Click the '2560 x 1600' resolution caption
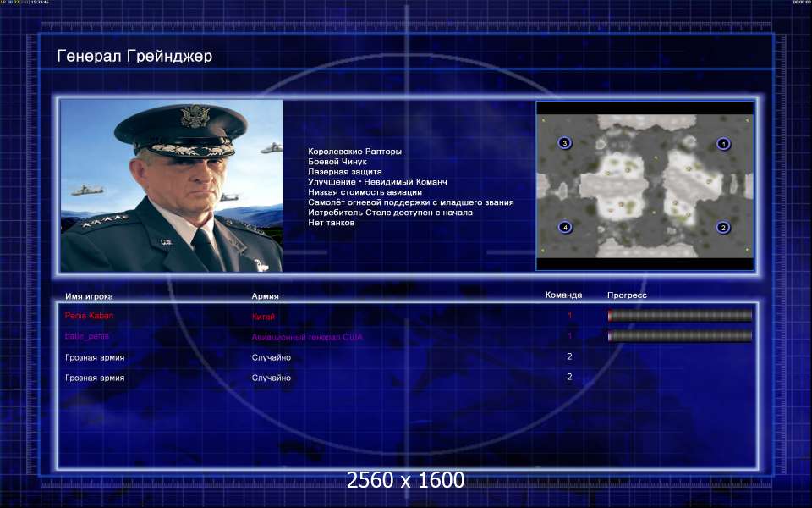812x508 pixels. click(405, 480)
